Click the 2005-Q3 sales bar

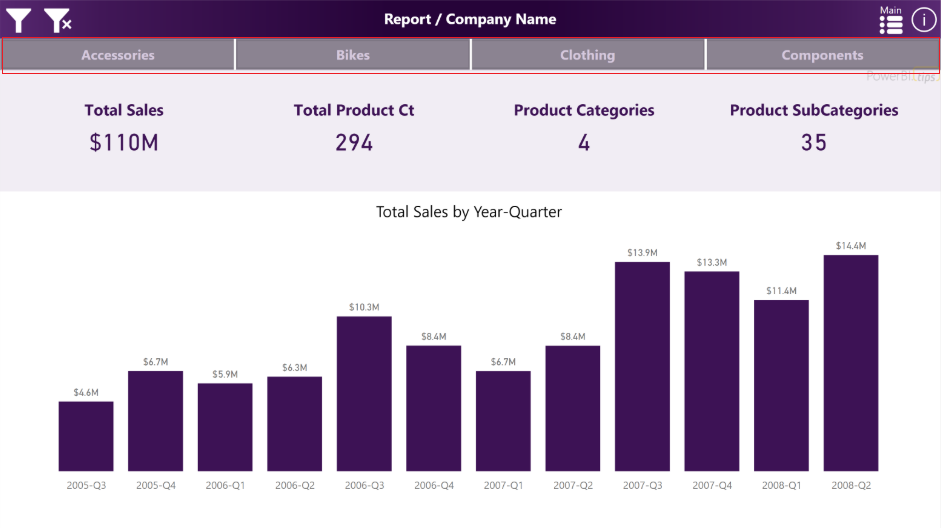click(86, 436)
